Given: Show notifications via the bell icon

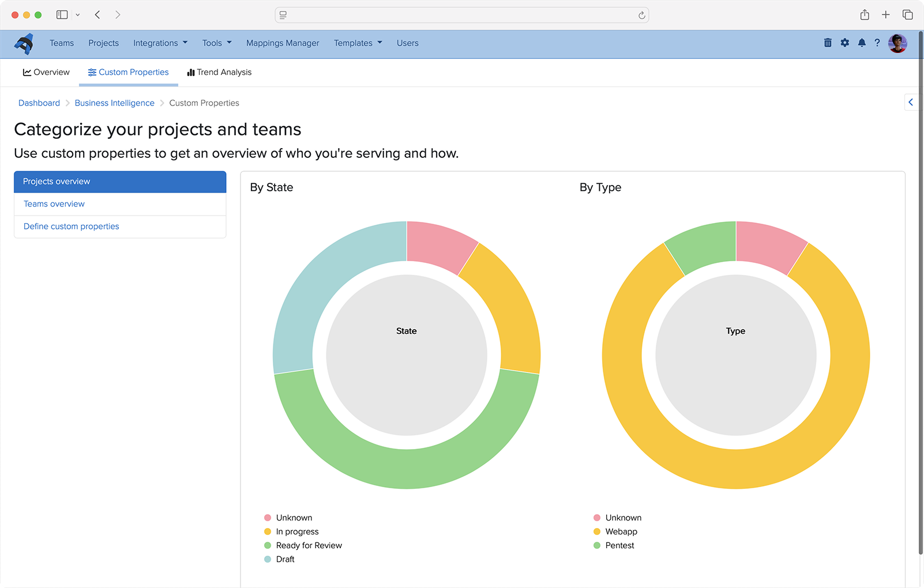Looking at the screenshot, I should 862,43.
